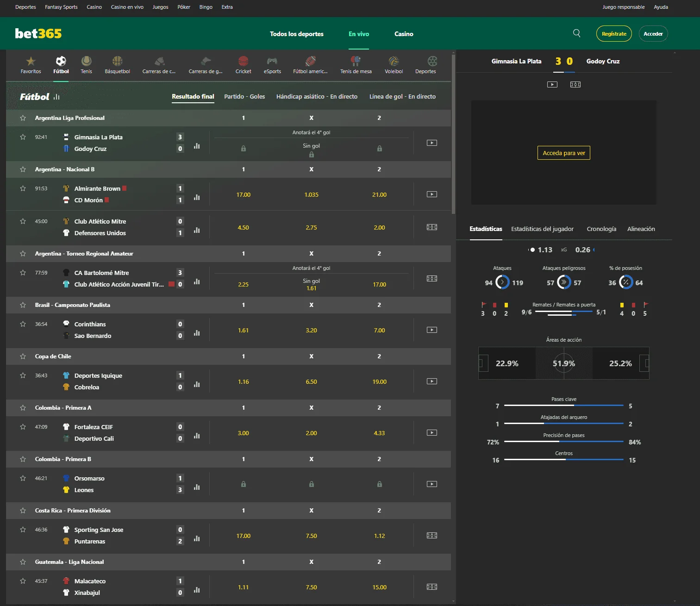
Task: Select the Voleibol sport icon
Action: coord(394,65)
